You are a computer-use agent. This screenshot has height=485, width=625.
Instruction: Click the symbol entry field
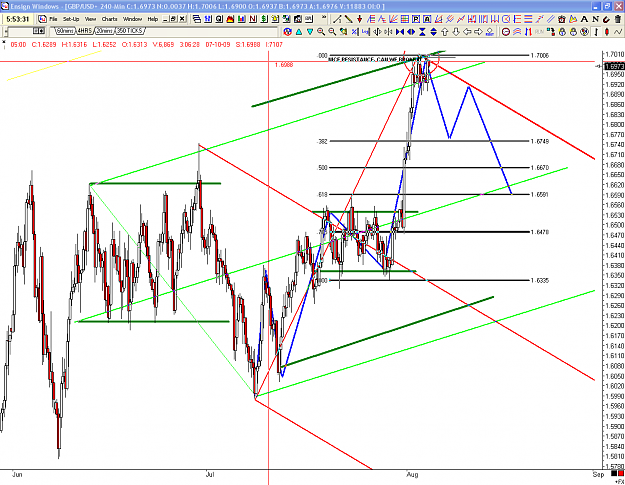click(x=20, y=31)
